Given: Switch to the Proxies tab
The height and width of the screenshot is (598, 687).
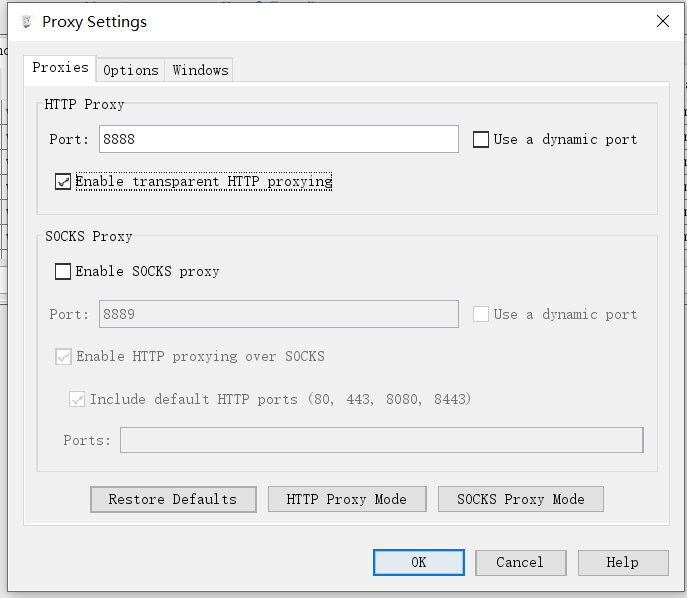Looking at the screenshot, I should click(60, 68).
